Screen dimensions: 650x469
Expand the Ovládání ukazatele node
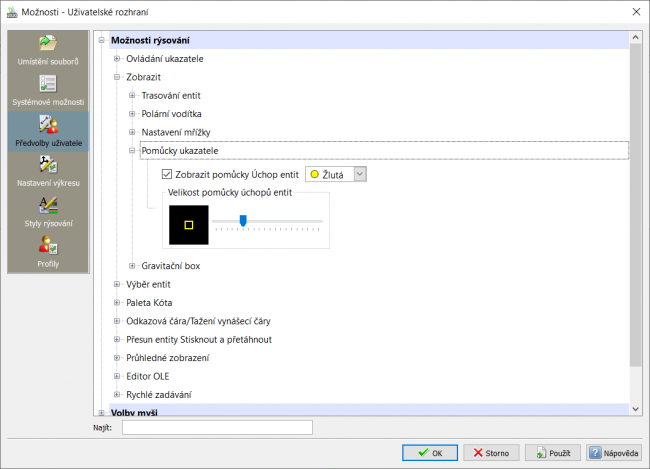pyautogui.click(x=117, y=58)
